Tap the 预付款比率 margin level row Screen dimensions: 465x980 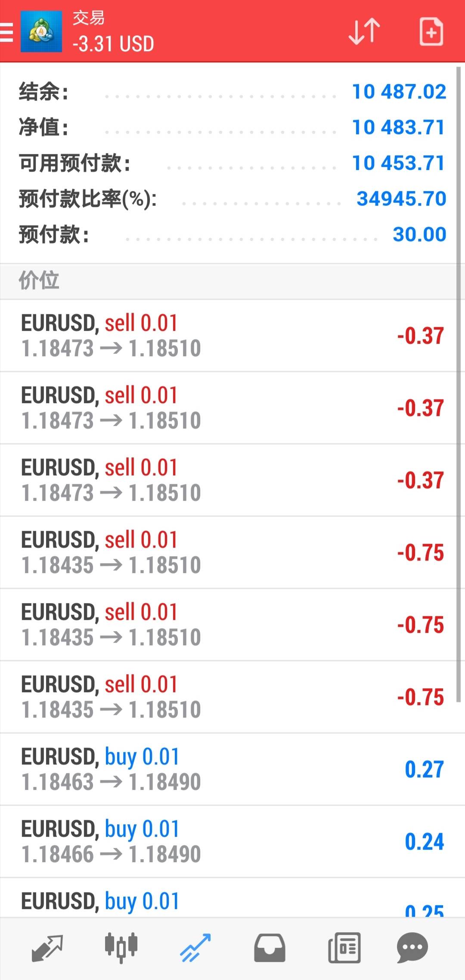point(228,199)
